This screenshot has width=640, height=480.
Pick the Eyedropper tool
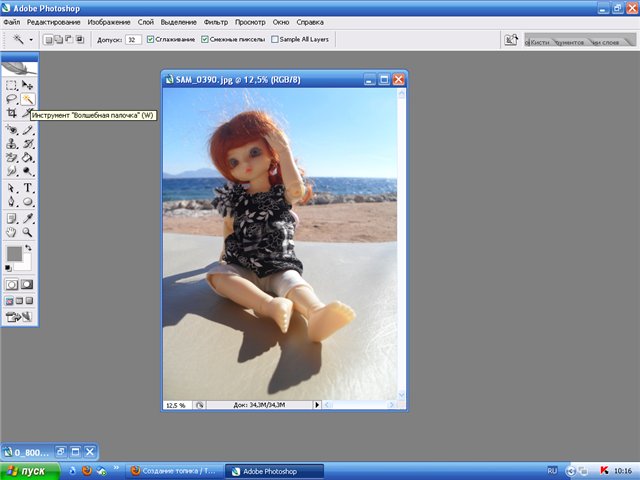click(28, 217)
